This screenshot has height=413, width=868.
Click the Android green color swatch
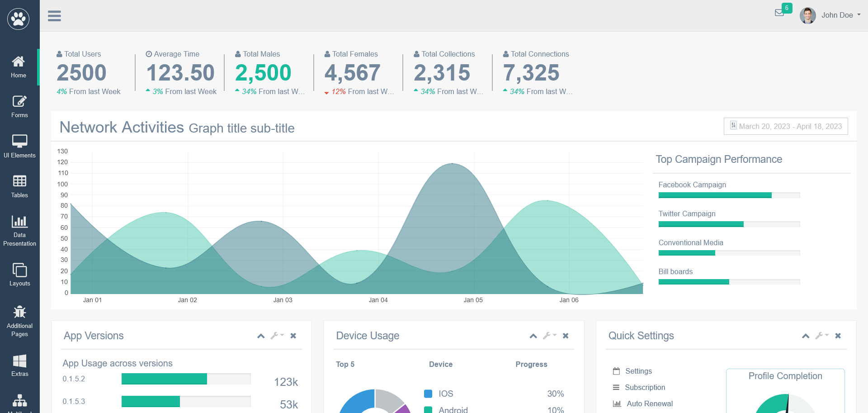428,410
